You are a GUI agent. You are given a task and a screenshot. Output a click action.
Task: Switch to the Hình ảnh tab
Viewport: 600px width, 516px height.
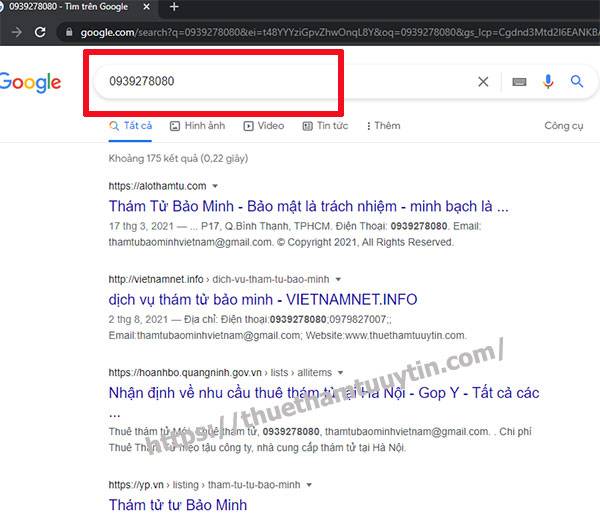point(197,126)
